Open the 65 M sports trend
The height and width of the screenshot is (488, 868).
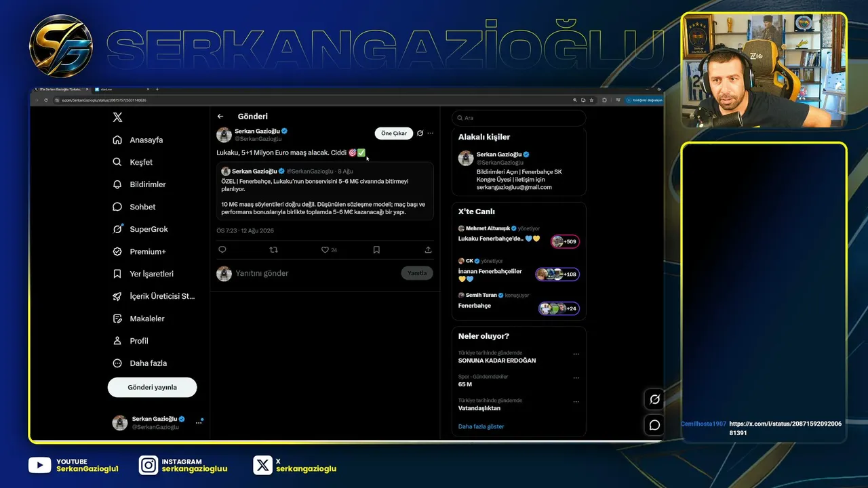tap(465, 384)
